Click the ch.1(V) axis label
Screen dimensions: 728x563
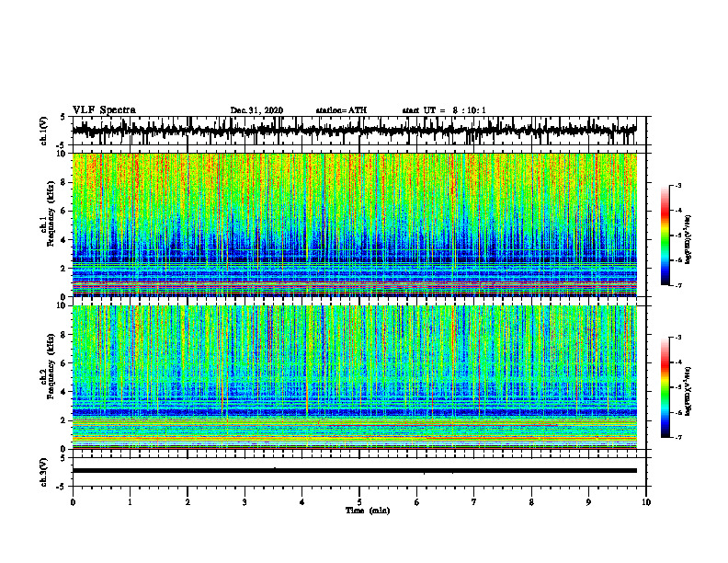tap(44, 130)
